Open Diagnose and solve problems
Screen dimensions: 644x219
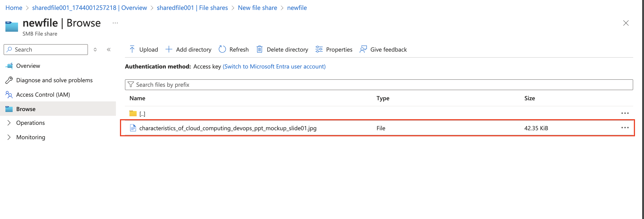point(54,80)
